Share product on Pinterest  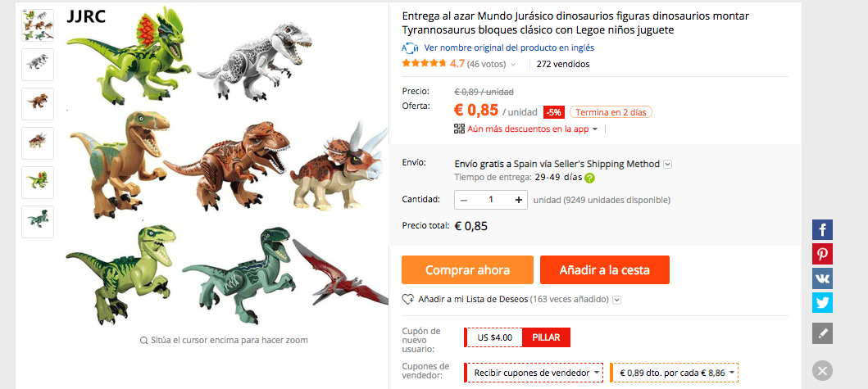tap(822, 254)
